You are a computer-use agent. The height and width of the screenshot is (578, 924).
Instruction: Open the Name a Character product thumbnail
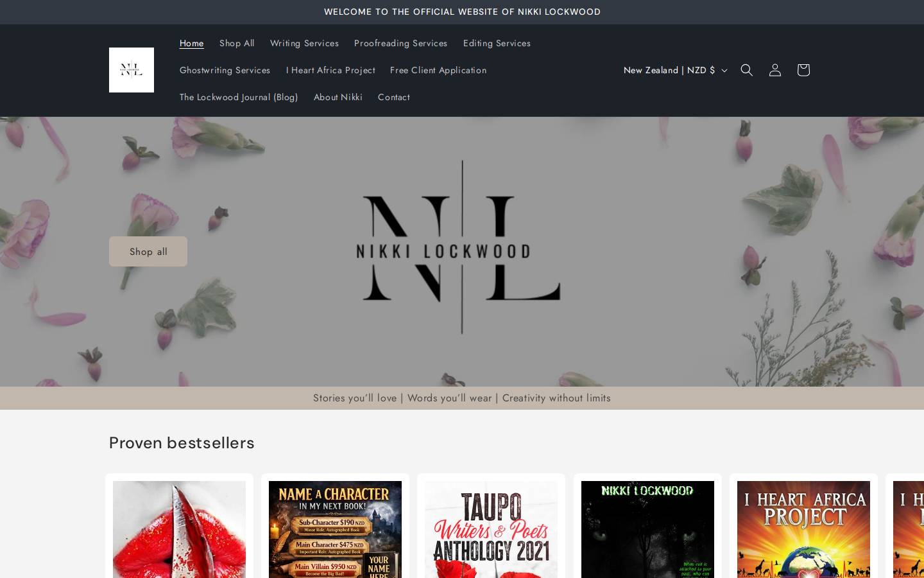335,529
